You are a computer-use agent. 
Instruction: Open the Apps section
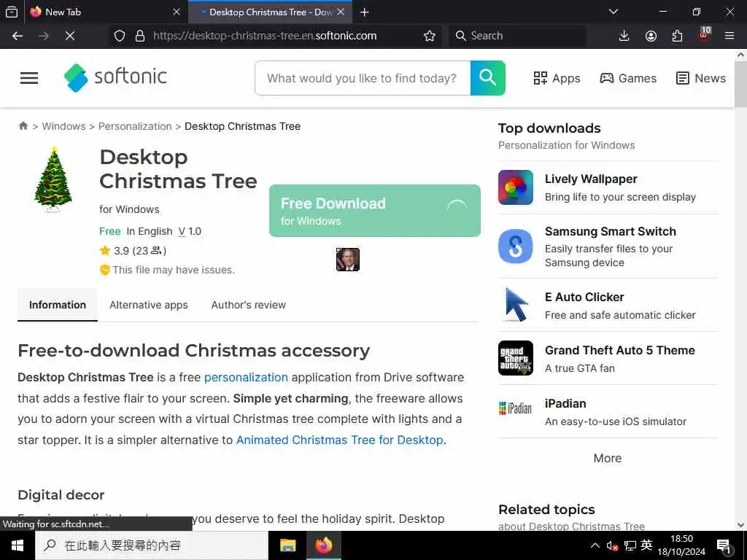coord(557,78)
